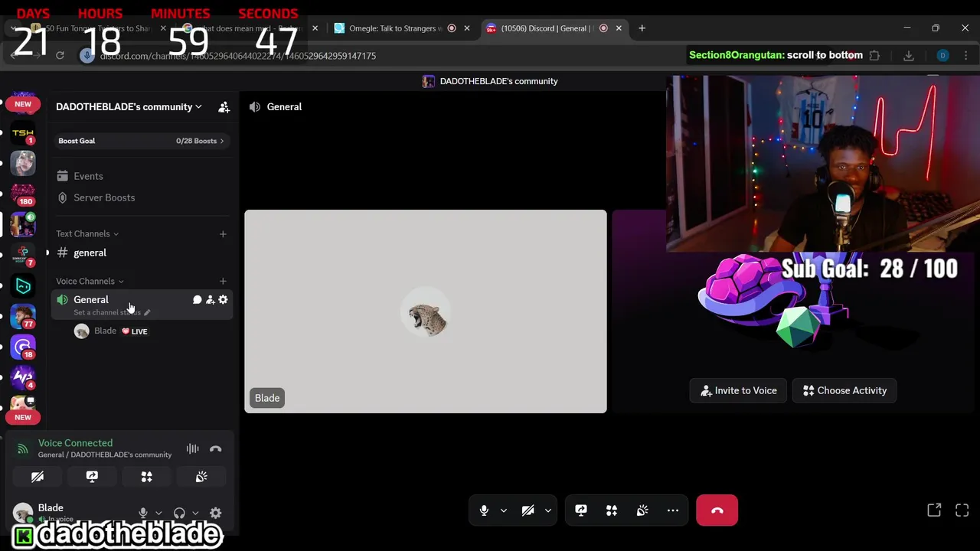Close the Omegle browser tab
This screenshot has height=551, width=980.
(x=466, y=28)
